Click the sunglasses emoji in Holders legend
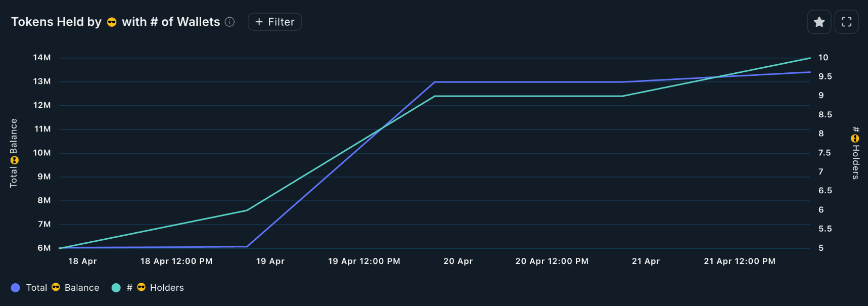Screen dimensions: 868x306 [x=142, y=287]
